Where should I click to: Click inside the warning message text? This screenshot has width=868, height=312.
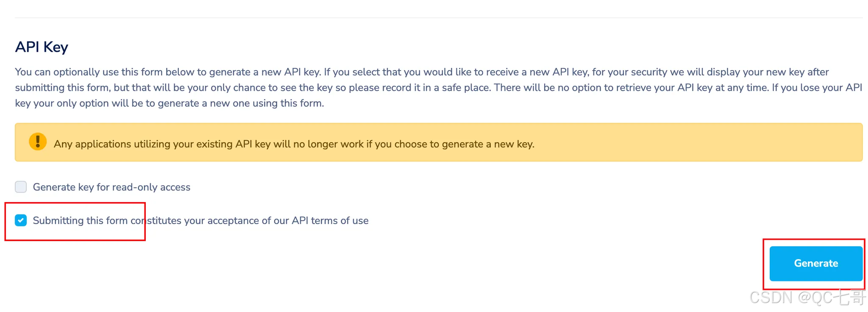pyautogui.click(x=294, y=144)
